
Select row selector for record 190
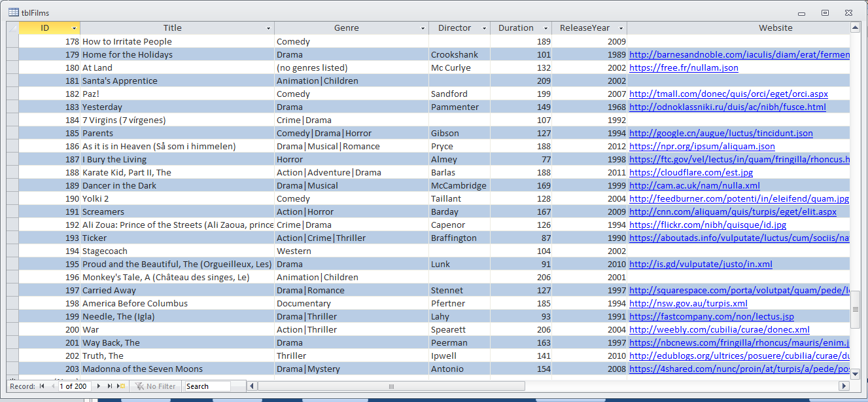coord(12,198)
